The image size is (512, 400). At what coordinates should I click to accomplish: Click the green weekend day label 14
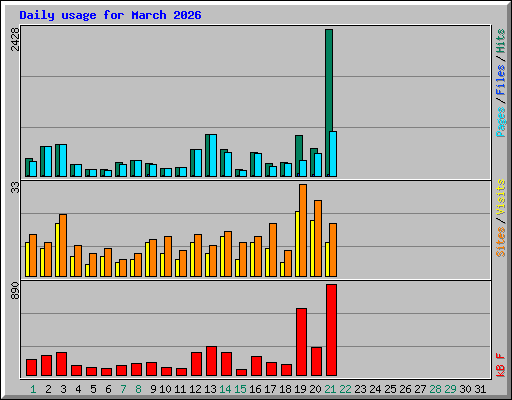(225, 389)
